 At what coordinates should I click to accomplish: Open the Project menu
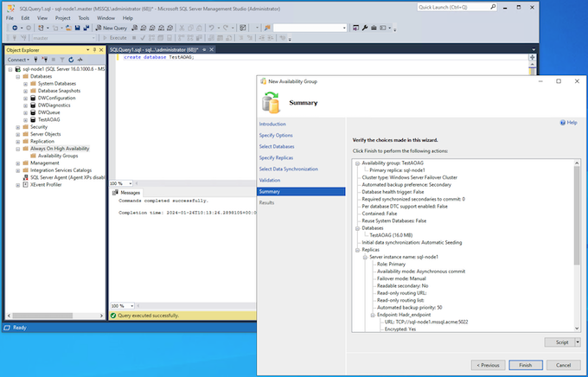[x=62, y=18]
